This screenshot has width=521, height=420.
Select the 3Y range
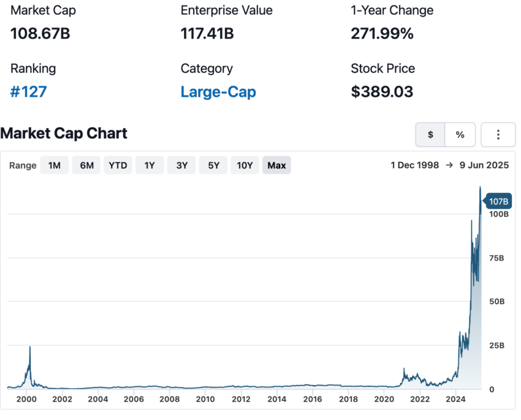pos(181,165)
